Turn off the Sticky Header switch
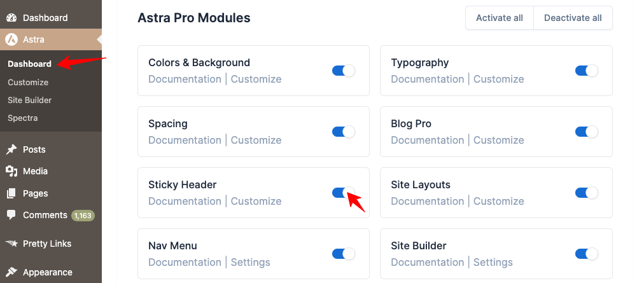Screen dimensions: 644x283 click(x=344, y=193)
